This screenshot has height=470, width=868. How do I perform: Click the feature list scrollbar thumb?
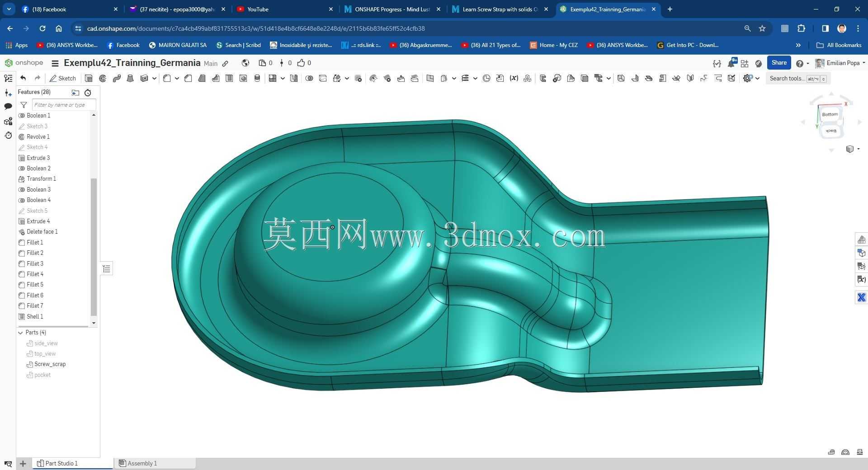pos(94,247)
